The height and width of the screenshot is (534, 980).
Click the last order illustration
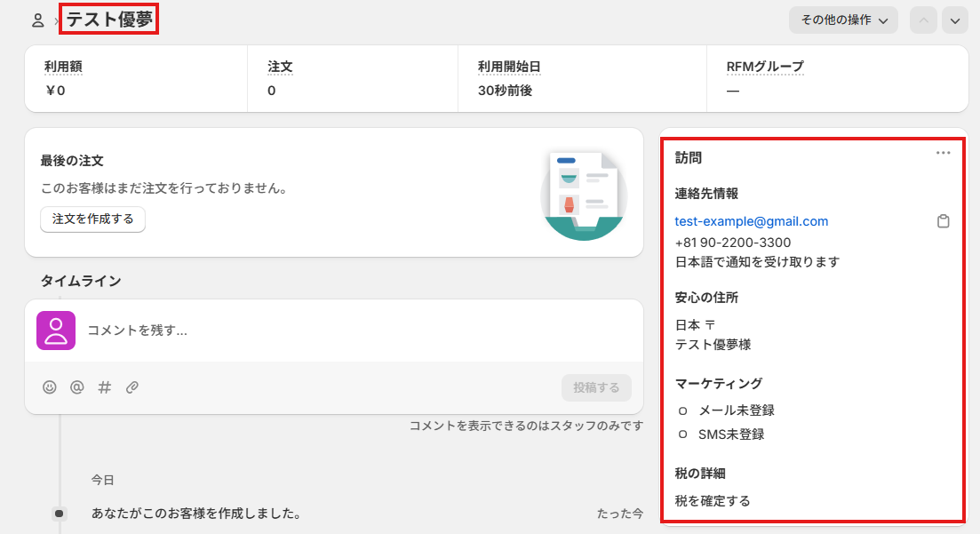583,195
